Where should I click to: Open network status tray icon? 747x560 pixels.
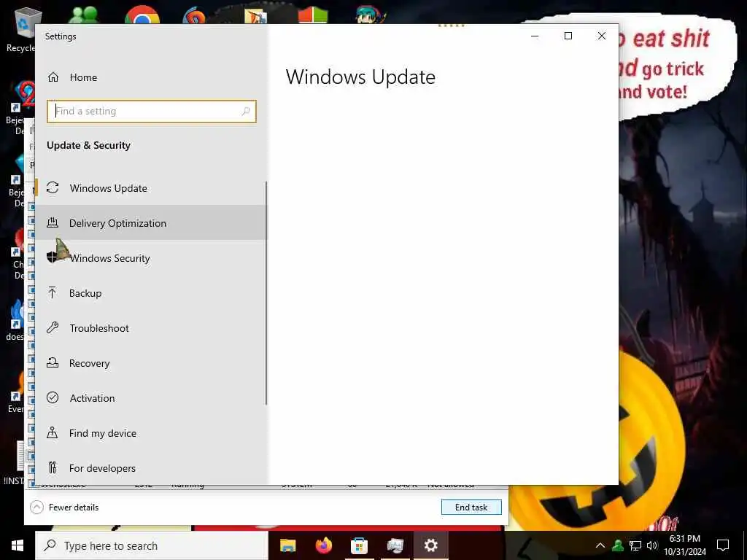[x=635, y=545]
